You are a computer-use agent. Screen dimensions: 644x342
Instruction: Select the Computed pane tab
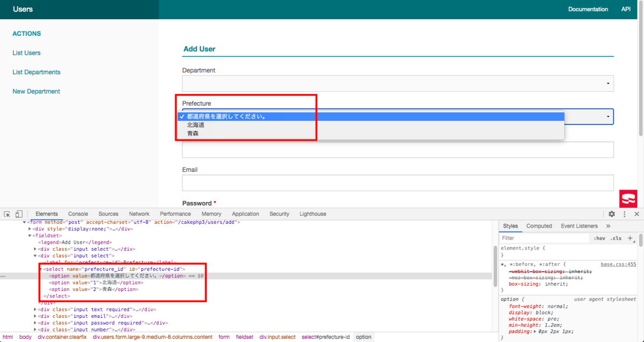(x=539, y=226)
